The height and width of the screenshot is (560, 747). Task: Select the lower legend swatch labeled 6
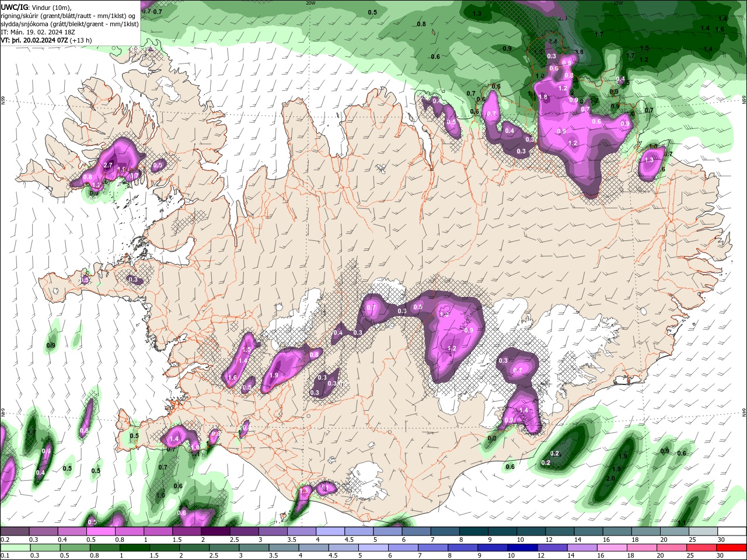coord(403,547)
